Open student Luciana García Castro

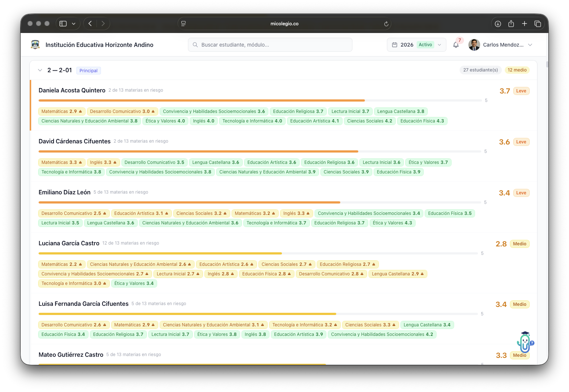(x=69, y=243)
